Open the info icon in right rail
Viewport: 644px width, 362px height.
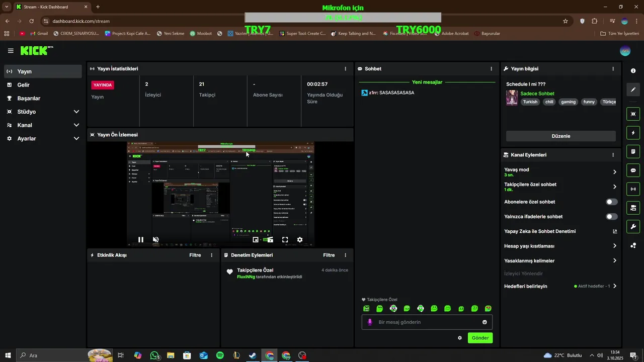tap(633, 71)
